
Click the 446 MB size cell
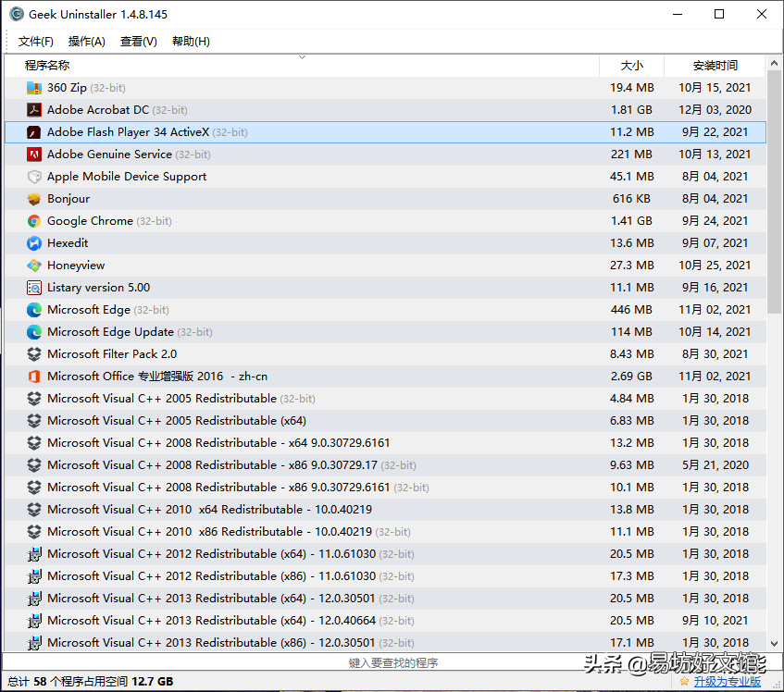point(631,310)
